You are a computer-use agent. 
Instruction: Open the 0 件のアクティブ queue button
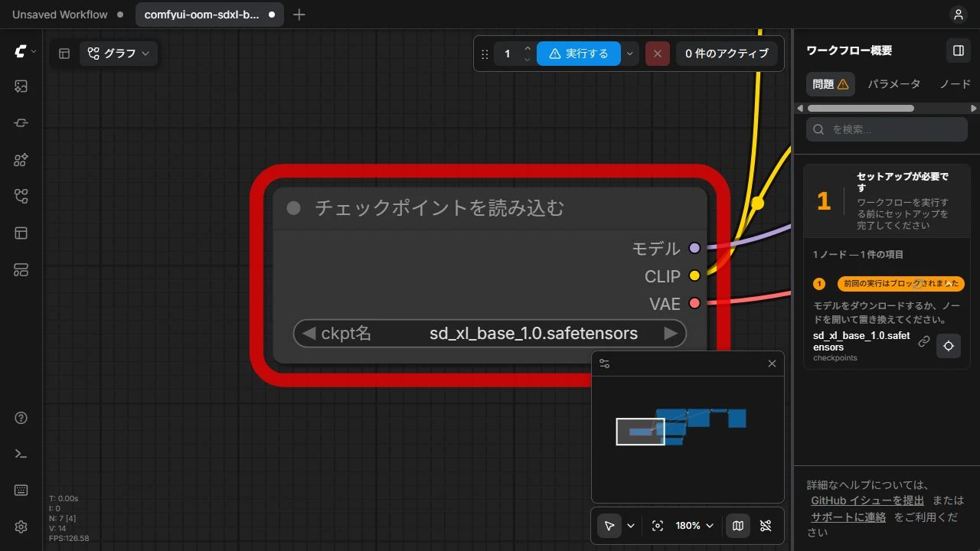(727, 54)
